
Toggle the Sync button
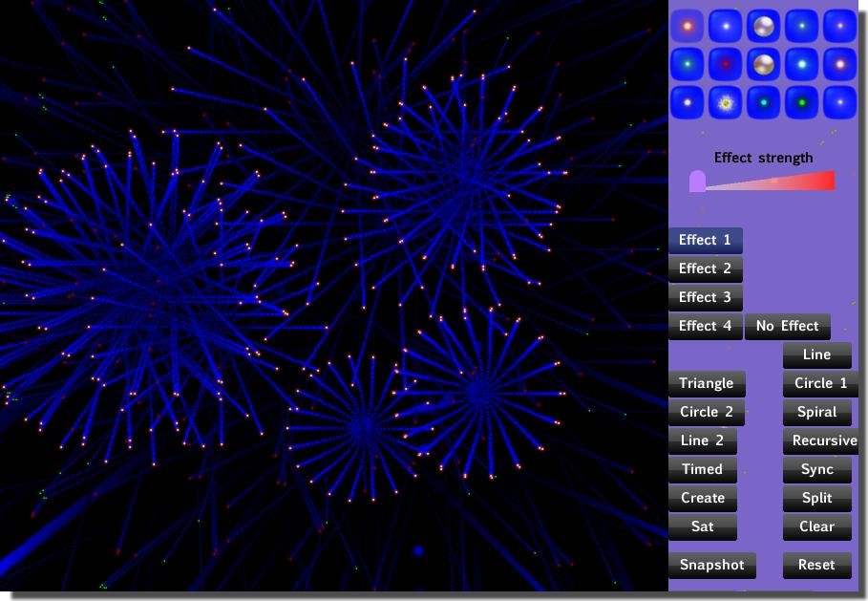817,470
